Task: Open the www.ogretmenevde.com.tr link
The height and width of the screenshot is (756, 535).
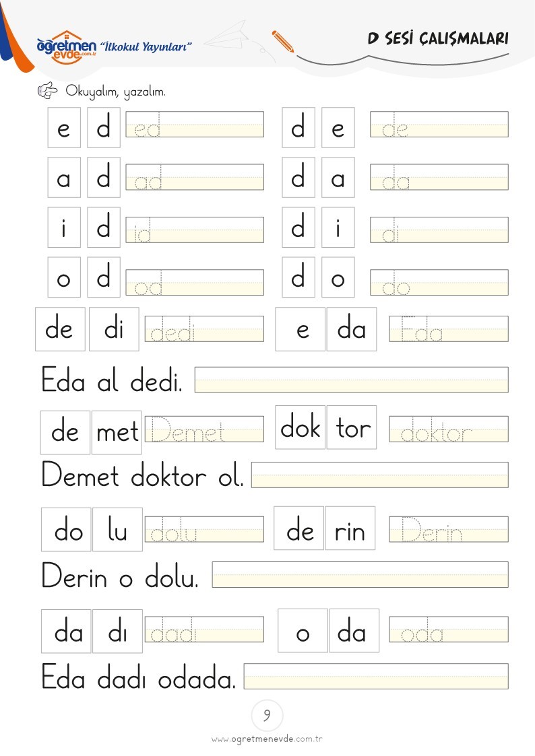Action: pyautogui.click(x=267, y=738)
